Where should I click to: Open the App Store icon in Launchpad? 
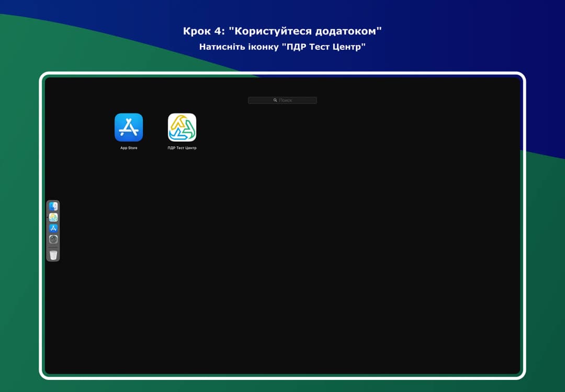129,128
